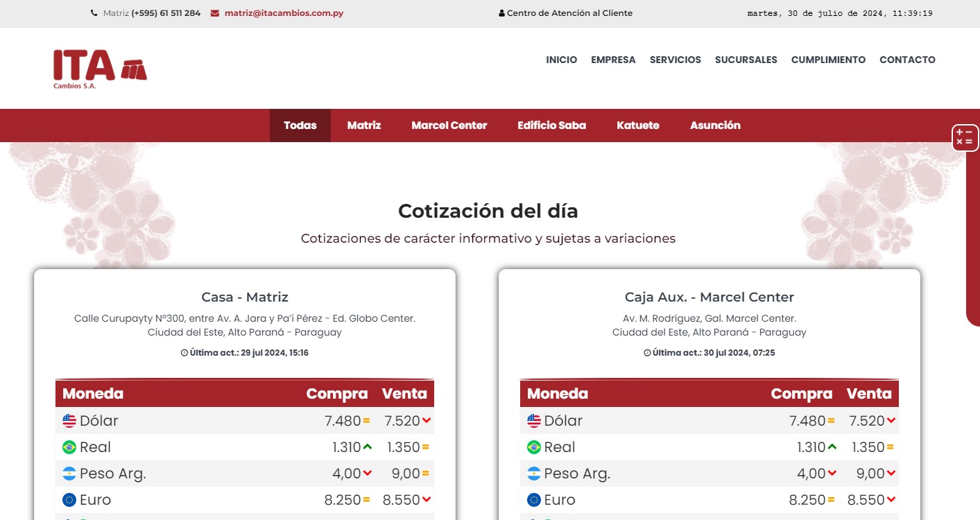Switch to the Katuete tab
Image resolution: width=980 pixels, height=520 pixels.
[638, 125]
